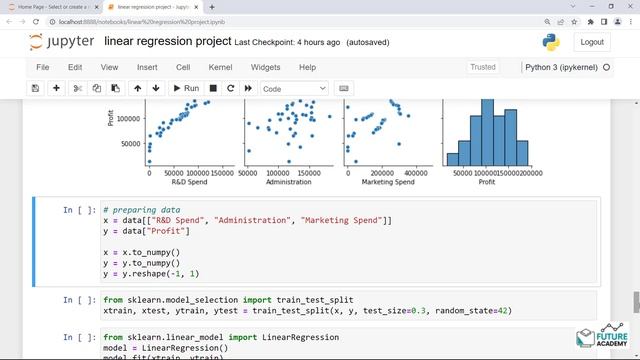Click the Last Checkpoint text
The width and height of the screenshot is (640, 360).
coord(287,42)
